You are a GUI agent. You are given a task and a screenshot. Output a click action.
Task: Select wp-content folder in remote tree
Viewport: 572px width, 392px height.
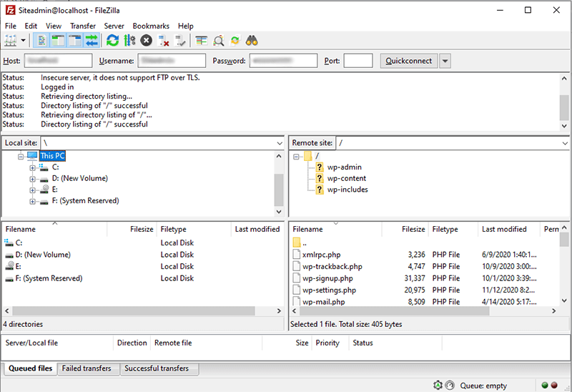click(x=346, y=179)
